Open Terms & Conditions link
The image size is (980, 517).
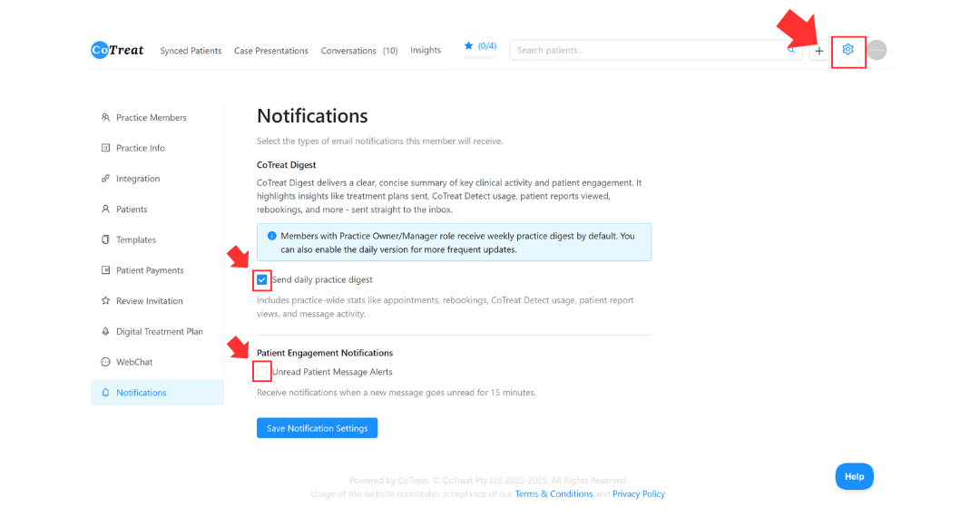pos(554,494)
